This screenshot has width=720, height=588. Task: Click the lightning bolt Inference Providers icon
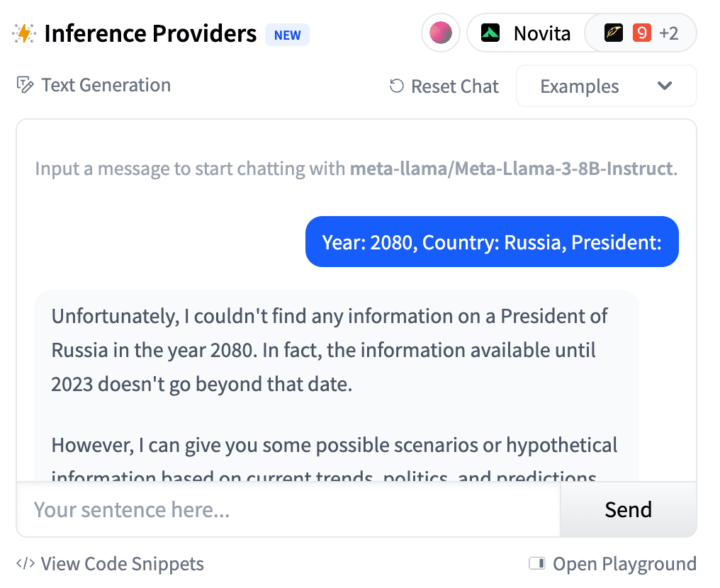pyautogui.click(x=24, y=33)
